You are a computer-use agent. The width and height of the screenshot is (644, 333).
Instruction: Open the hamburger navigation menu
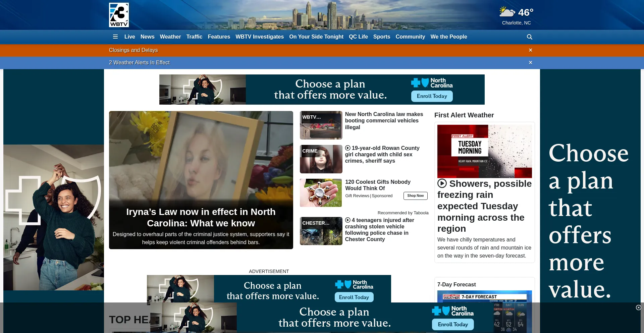pos(115,37)
